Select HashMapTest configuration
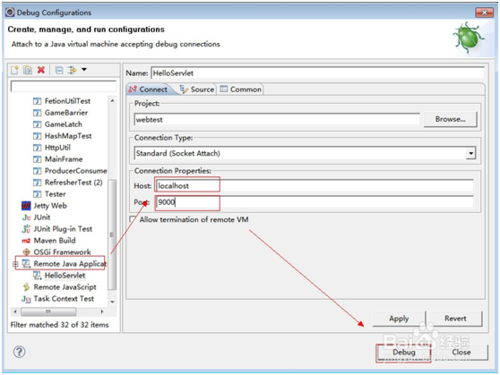 [68, 136]
